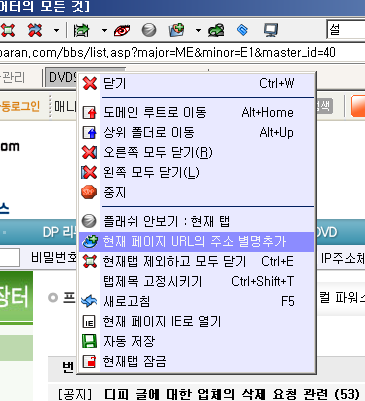Viewport: 365px width, 401px height.
Task: Click the red eye toolbar icon
Action: pos(122,31)
